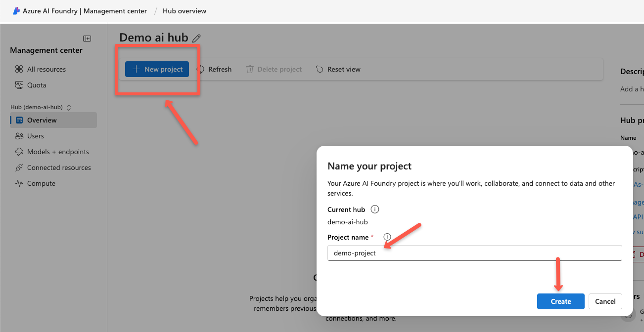Click inside the Project name field
This screenshot has width=644, height=332.
point(474,253)
